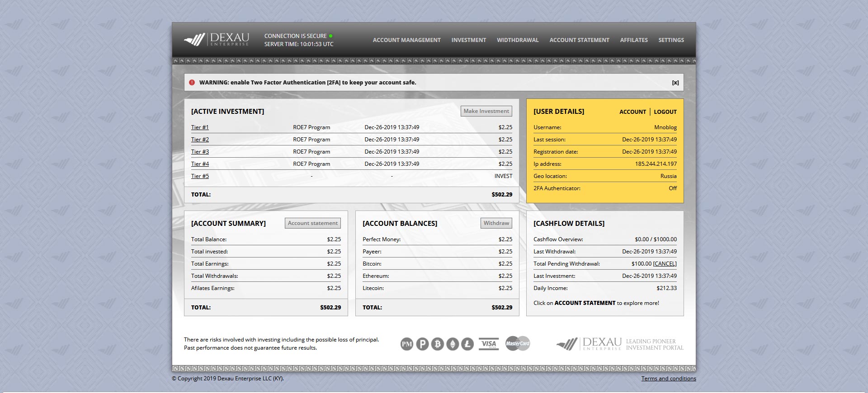Click the 2FA Authenticator Off value
Viewport: 868px width, 393px height.
coord(673,188)
